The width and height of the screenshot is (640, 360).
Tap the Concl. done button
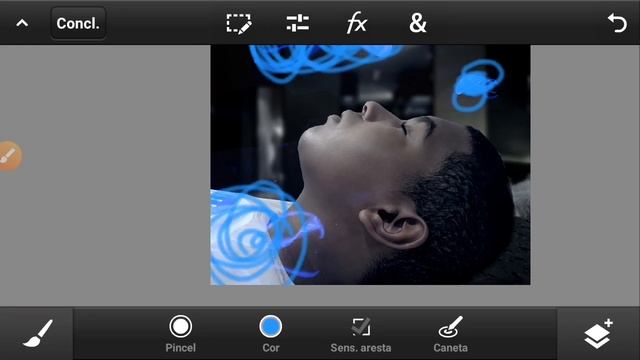coord(78,23)
